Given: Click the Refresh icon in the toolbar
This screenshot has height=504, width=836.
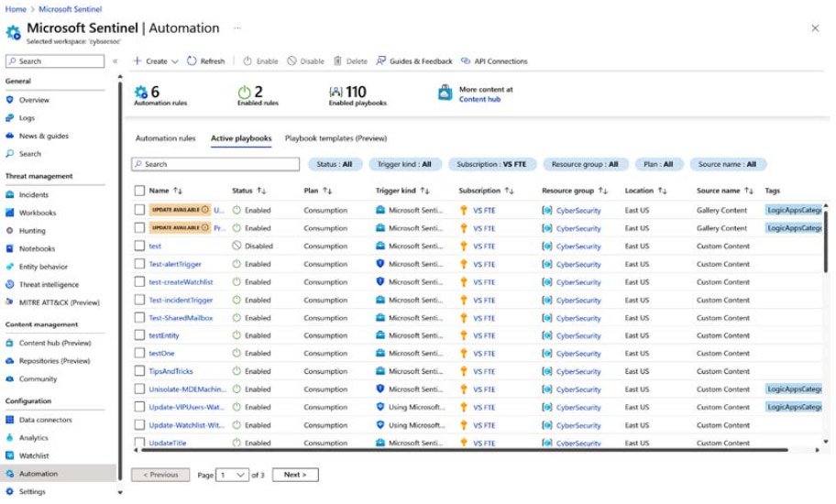Looking at the screenshot, I should (x=192, y=61).
